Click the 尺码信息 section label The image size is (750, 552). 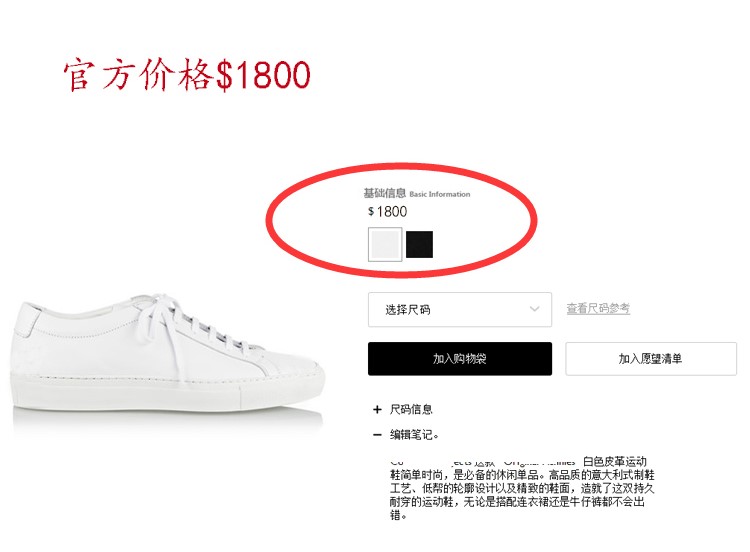point(411,409)
